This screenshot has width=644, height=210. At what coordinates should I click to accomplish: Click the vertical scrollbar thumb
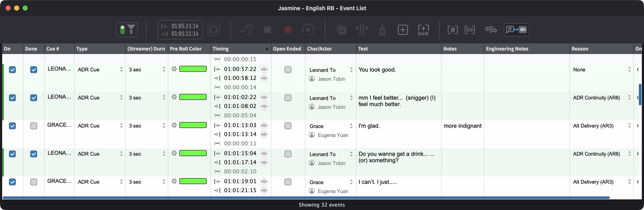(x=640, y=94)
